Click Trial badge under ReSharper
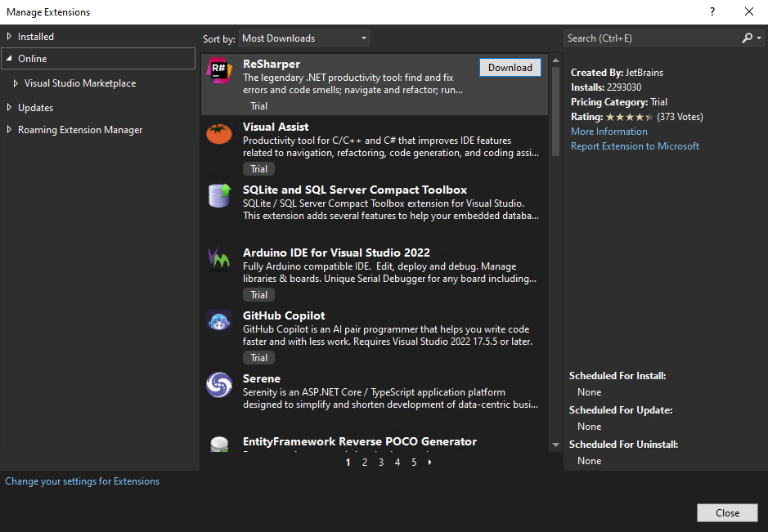 tap(258, 105)
